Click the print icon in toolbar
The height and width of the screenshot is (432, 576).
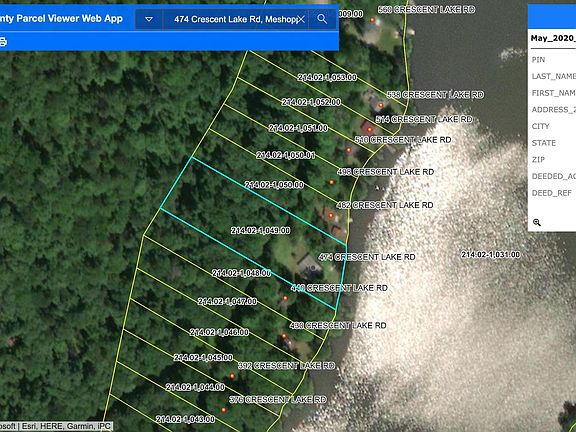pyautogui.click(x=3, y=42)
